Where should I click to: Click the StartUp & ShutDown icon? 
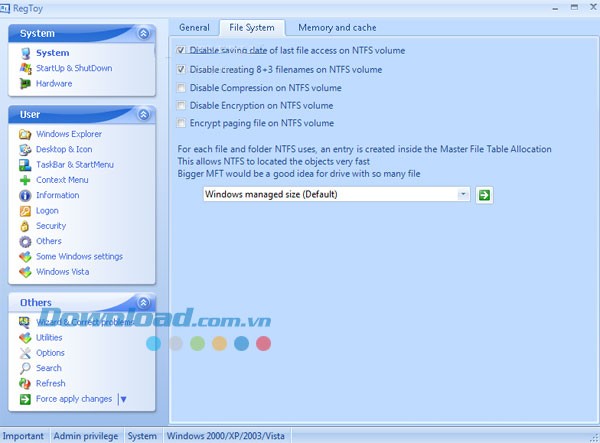tap(25, 68)
